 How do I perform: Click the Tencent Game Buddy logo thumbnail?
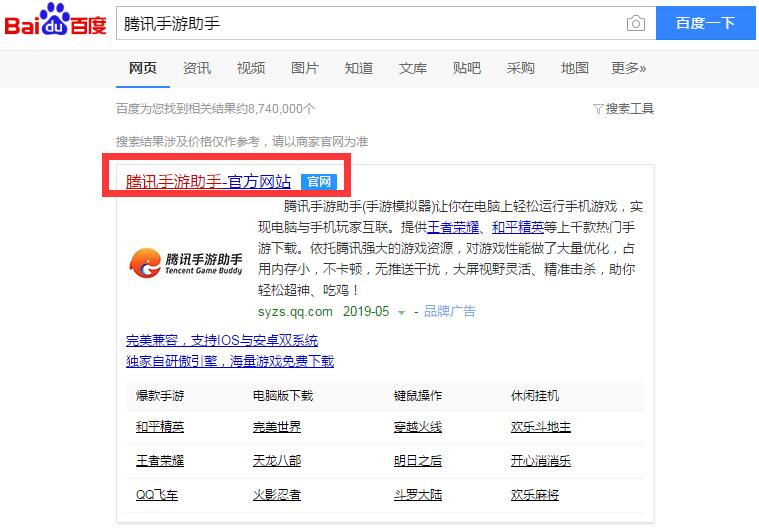tap(186, 263)
